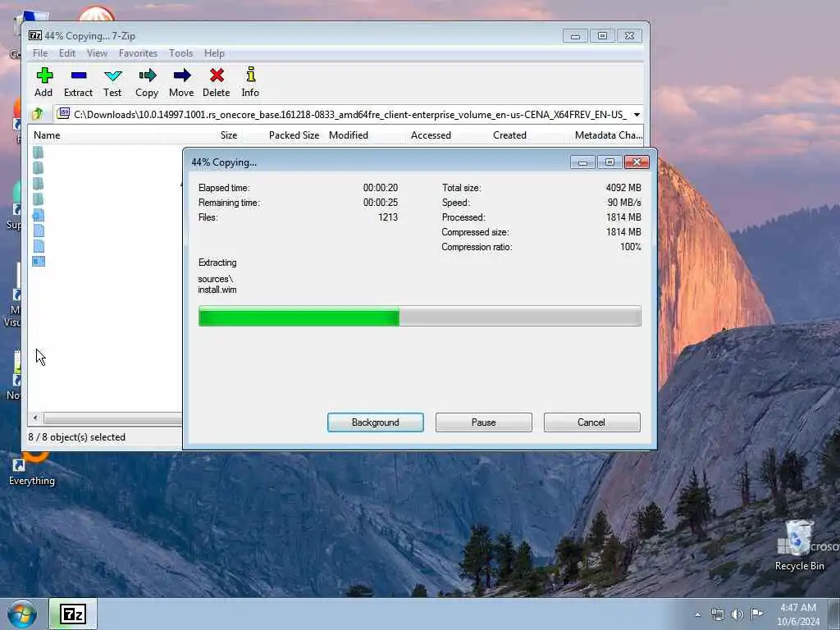Click the Compression ratio value 100%
The width and height of the screenshot is (840, 630).
[x=631, y=247]
